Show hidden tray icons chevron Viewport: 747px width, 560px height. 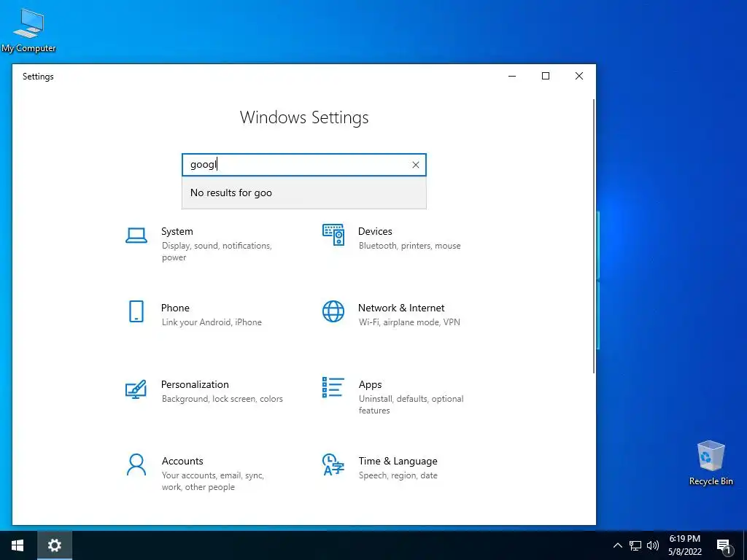(617, 545)
